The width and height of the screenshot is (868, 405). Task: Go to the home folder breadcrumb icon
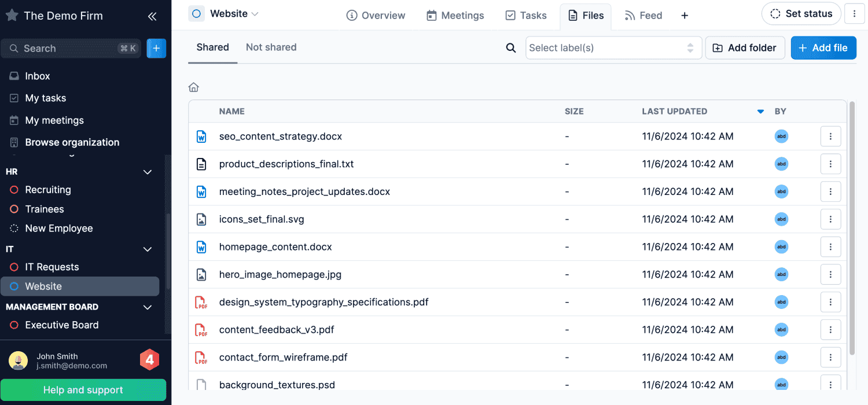coord(194,87)
